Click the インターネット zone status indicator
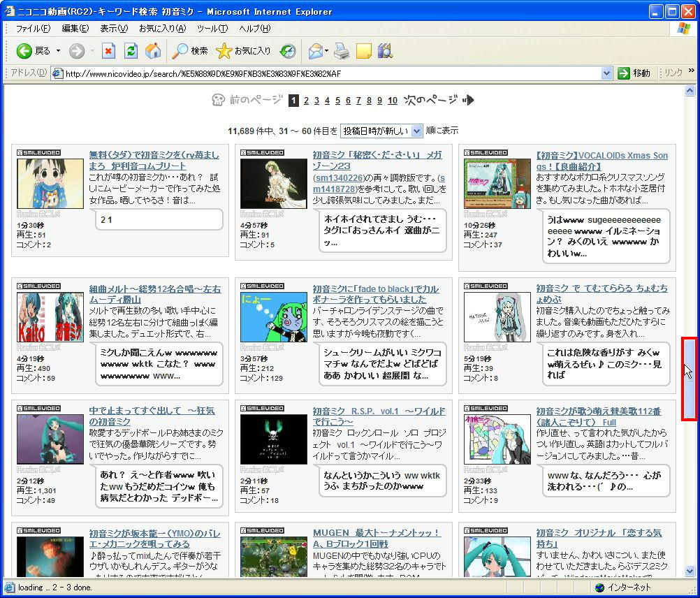Image resolution: width=700 pixels, height=598 pixels. coord(623,588)
